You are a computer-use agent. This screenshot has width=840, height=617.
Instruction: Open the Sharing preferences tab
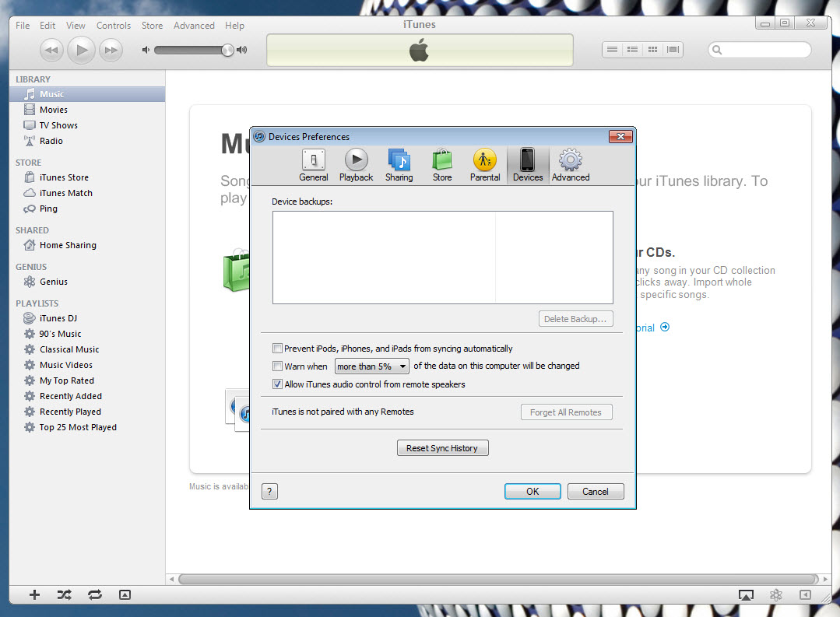coord(399,166)
